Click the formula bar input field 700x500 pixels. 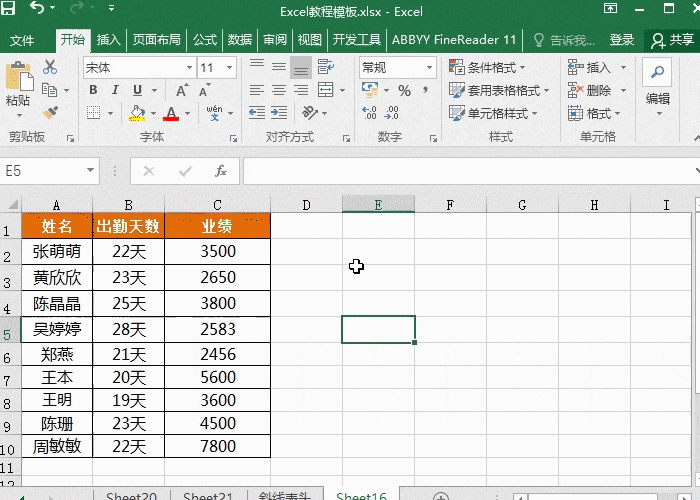469,171
